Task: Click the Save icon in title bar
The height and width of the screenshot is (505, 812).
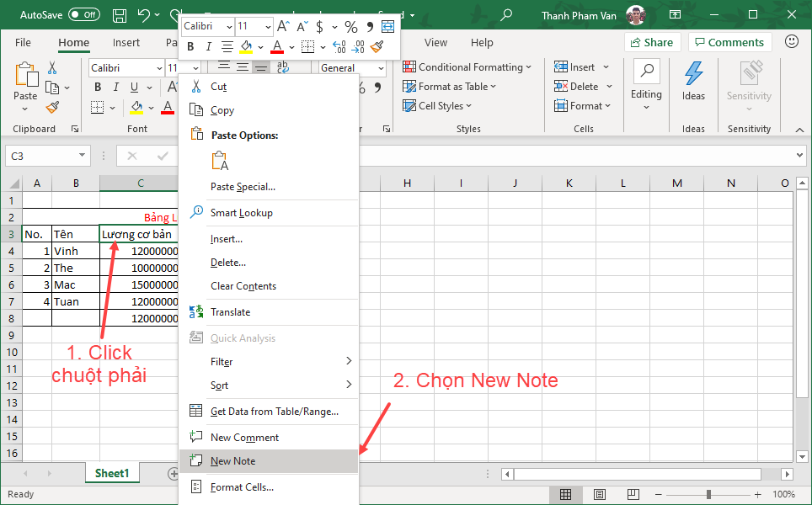Action: [120, 15]
